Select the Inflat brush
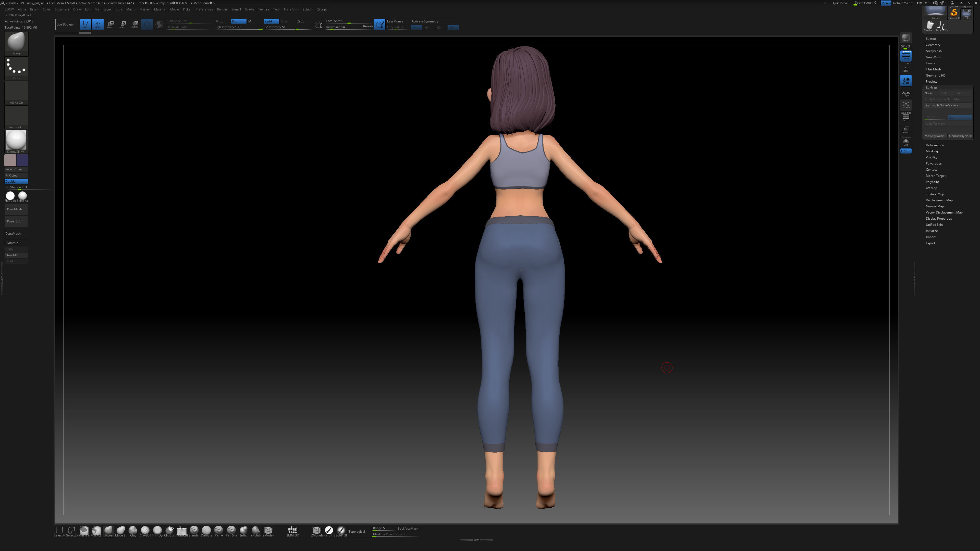Image resolution: width=980 pixels, height=551 pixels. click(243, 531)
